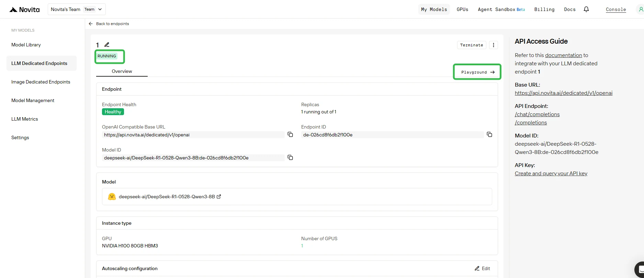The width and height of the screenshot is (644, 278).
Task: Open LLM Metrics in sidebar
Action: (25, 119)
